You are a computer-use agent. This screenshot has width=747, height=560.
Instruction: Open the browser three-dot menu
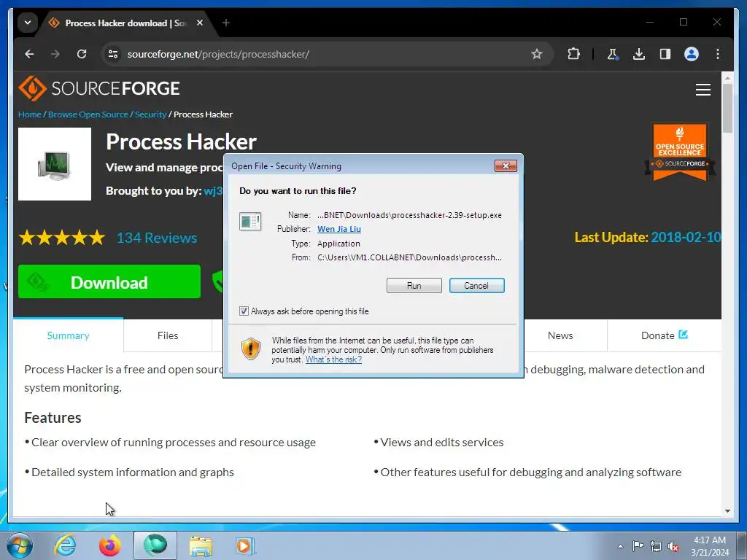(x=718, y=54)
